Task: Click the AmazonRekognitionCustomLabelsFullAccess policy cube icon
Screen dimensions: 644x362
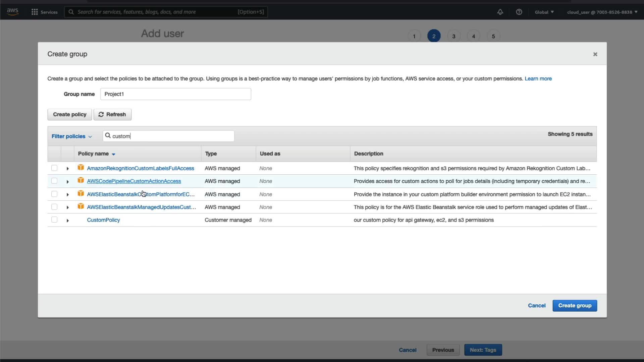Action: (x=80, y=168)
